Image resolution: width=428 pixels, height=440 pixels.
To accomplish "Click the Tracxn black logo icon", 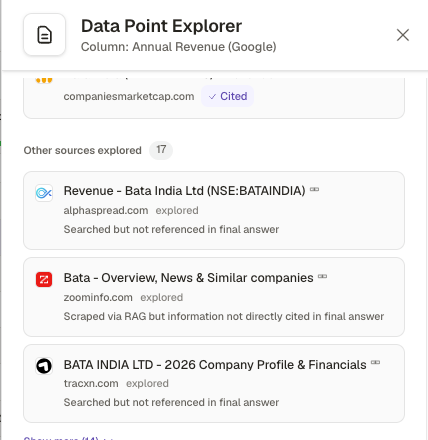I will click(x=44, y=366).
